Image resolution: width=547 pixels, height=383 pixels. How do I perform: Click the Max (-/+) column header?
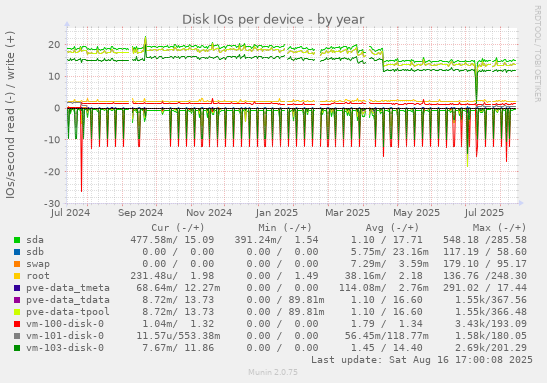pos(499,228)
